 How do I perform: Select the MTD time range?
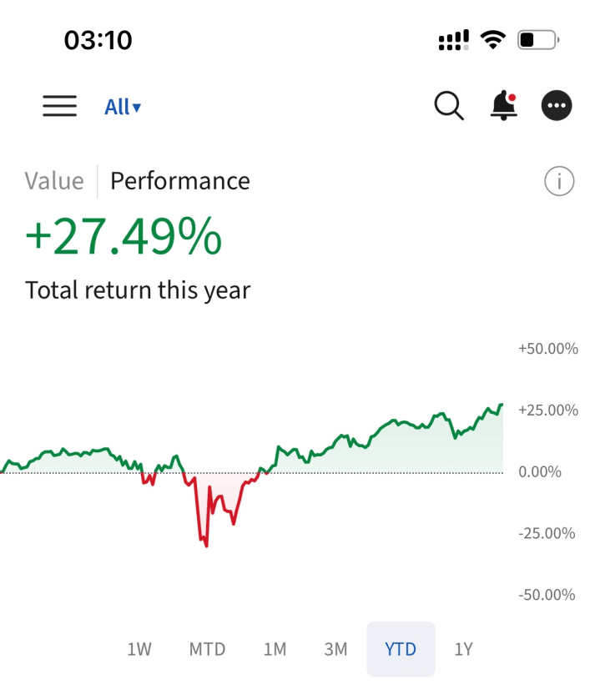coord(207,649)
